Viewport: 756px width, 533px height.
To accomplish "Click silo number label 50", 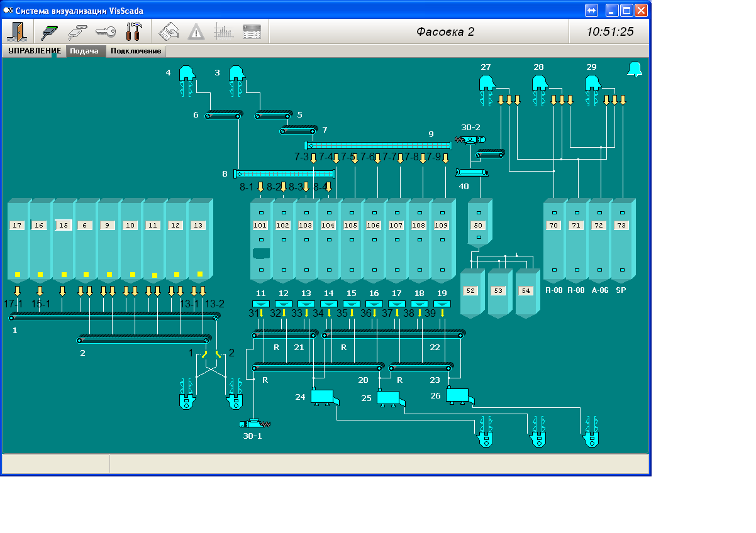I will click(478, 225).
